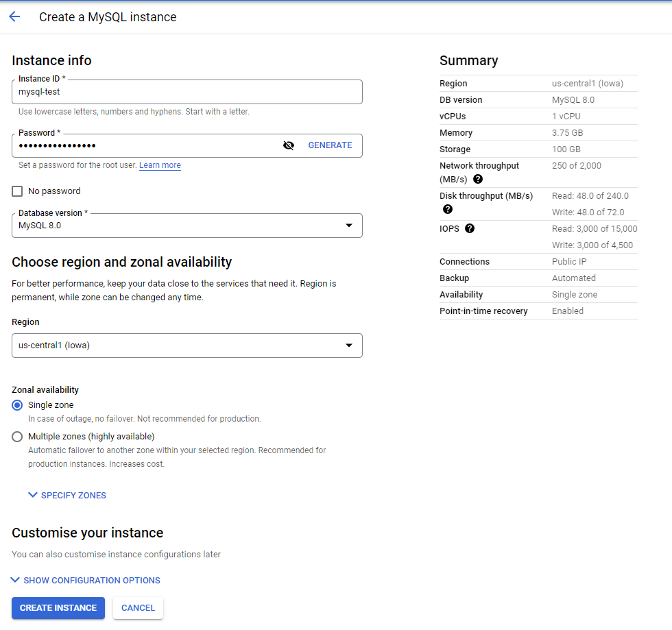Image resolution: width=672 pixels, height=630 pixels.
Task: Open the Database version dropdown
Action: 187,226
